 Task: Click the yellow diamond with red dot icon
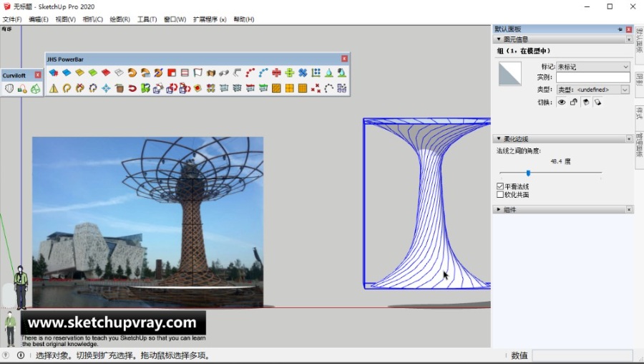198,88
